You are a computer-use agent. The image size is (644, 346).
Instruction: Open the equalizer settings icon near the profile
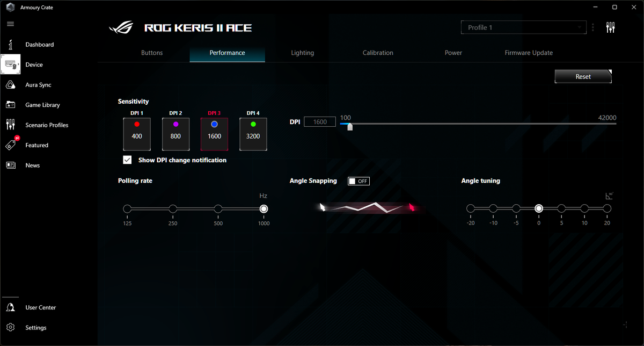click(x=610, y=27)
